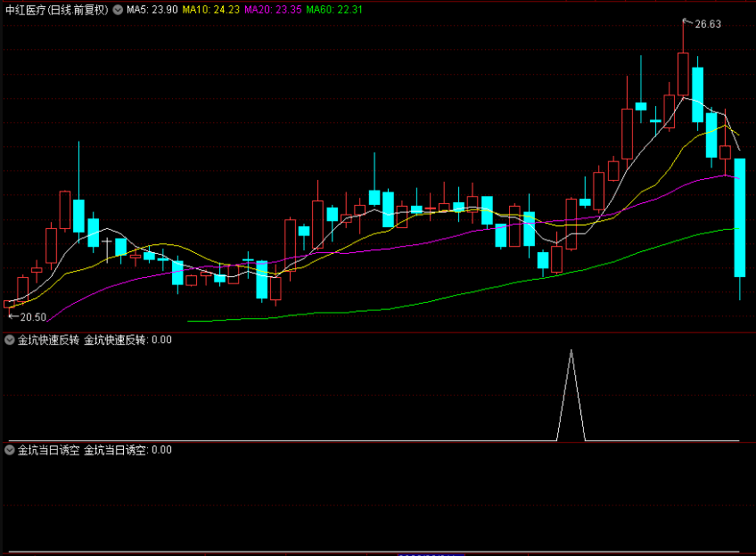Click the 金坑快速反转: 0.00 value readout
756x556 pixels.
(x=127, y=340)
